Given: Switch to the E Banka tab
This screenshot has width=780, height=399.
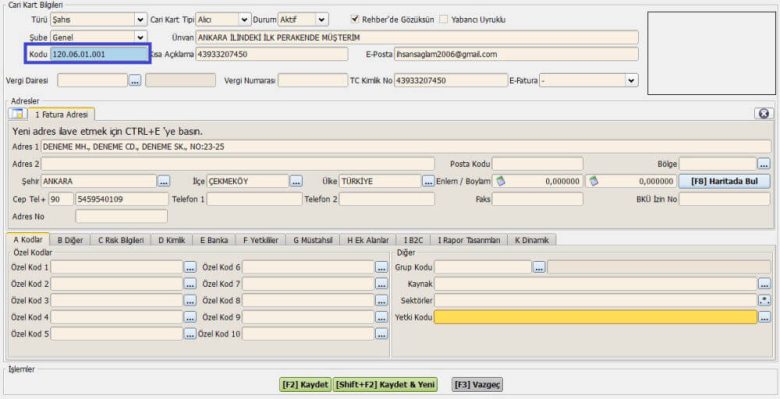Looking at the screenshot, I should [214, 240].
